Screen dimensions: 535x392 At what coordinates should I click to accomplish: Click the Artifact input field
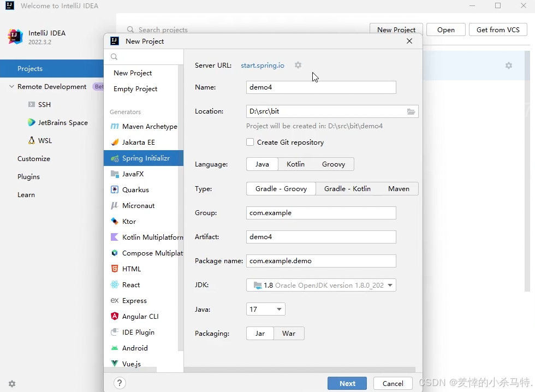point(321,237)
